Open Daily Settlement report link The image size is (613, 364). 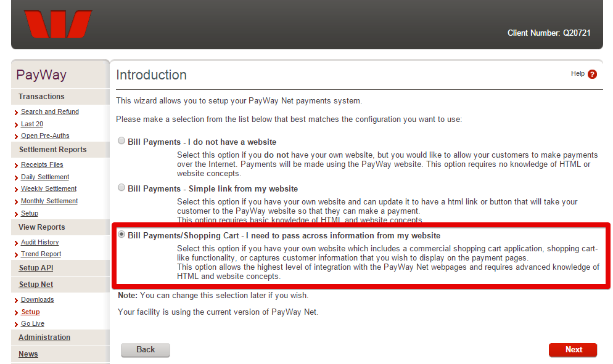[45, 177]
